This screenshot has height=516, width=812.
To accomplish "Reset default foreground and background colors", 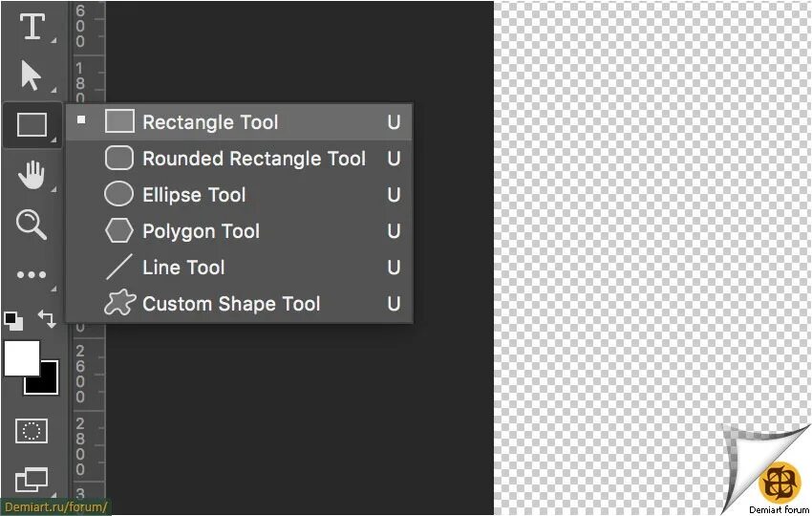I will [13, 319].
